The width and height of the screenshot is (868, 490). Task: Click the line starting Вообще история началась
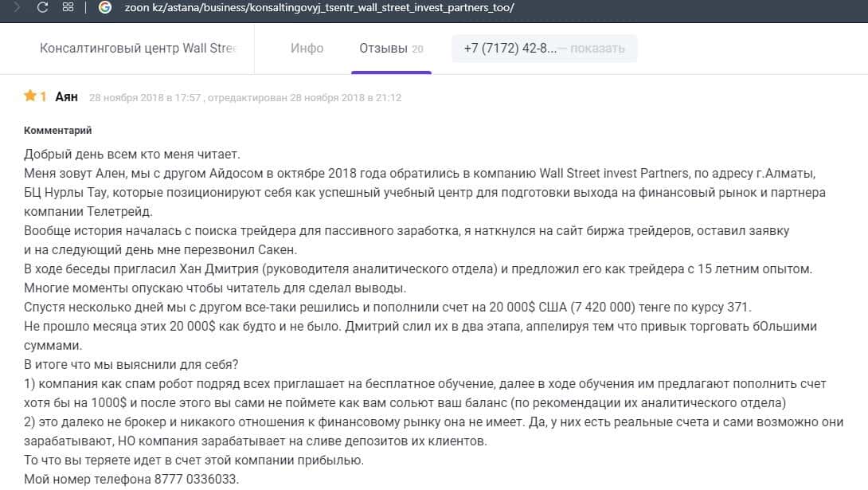point(406,230)
